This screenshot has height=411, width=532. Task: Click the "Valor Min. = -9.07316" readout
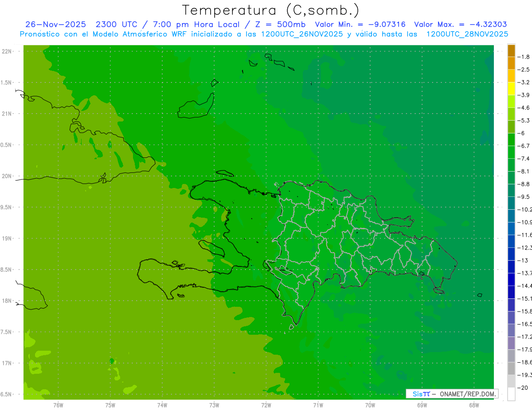tap(360, 24)
